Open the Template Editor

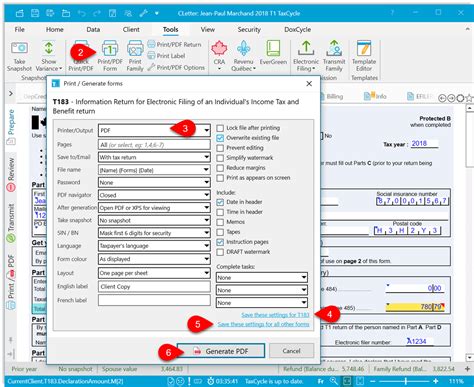coord(364,56)
